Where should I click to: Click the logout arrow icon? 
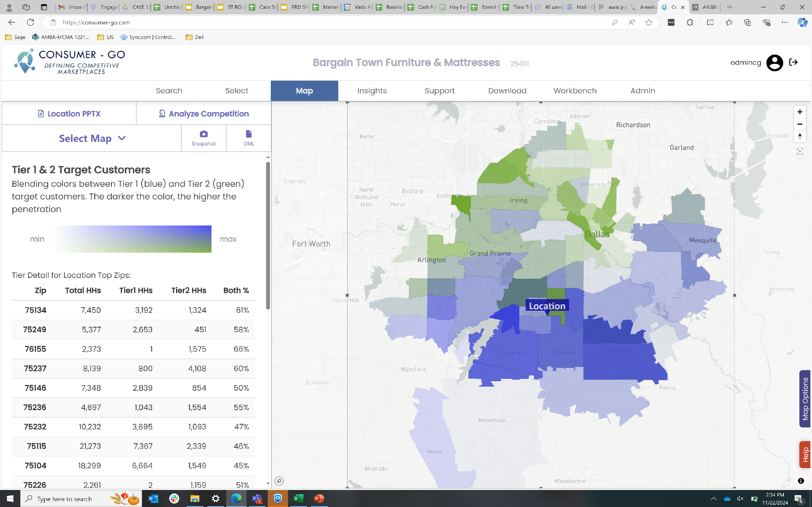pos(793,62)
